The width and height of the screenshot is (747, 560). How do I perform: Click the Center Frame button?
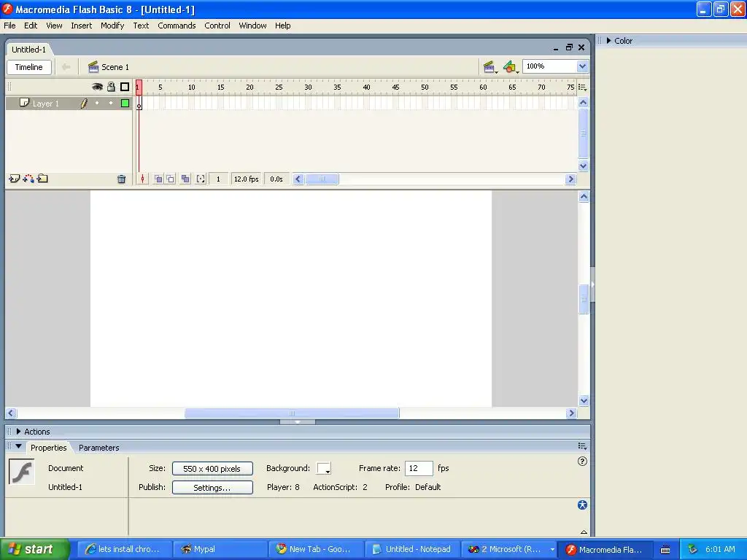pyautogui.click(x=142, y=179)
